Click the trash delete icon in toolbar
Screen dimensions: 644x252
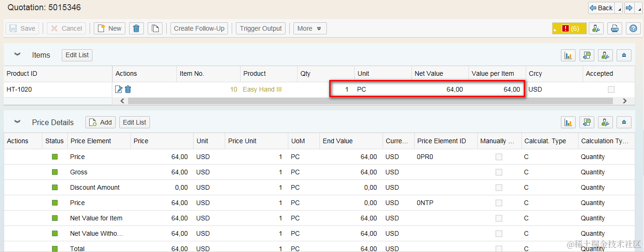point(136,28)
